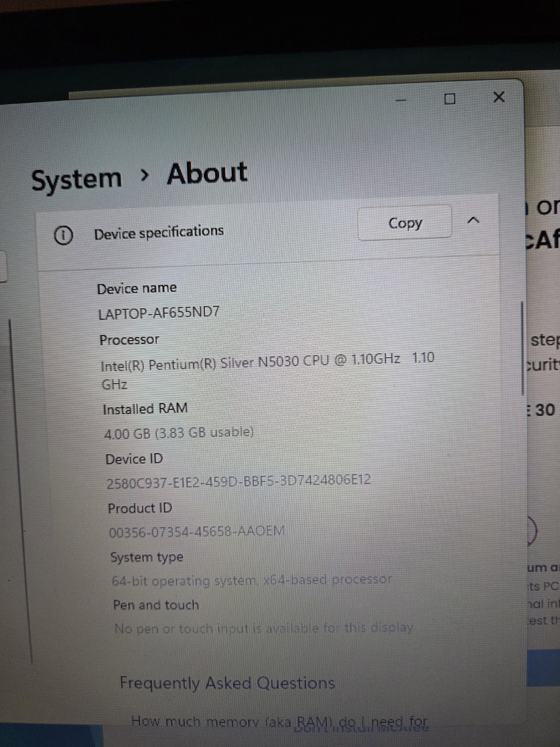This screenshot has width=560, height=747.
Task: Click the Device name label
Action: coord(137,289)
